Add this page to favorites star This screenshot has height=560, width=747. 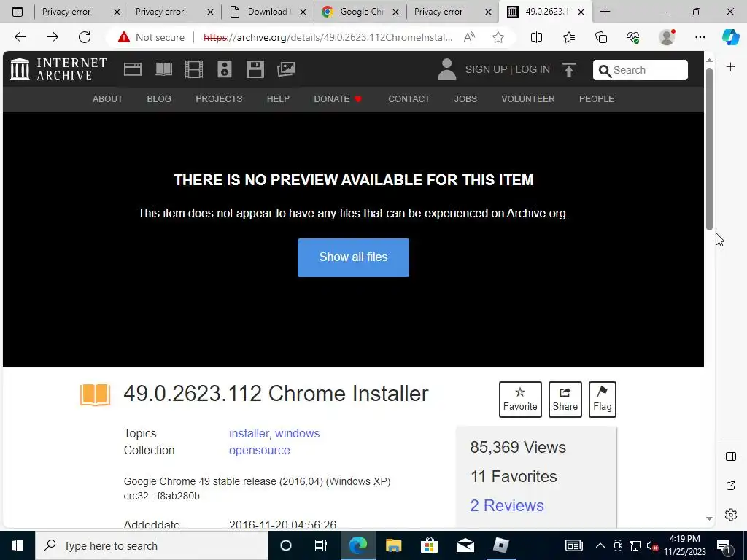tap(498, 37)
